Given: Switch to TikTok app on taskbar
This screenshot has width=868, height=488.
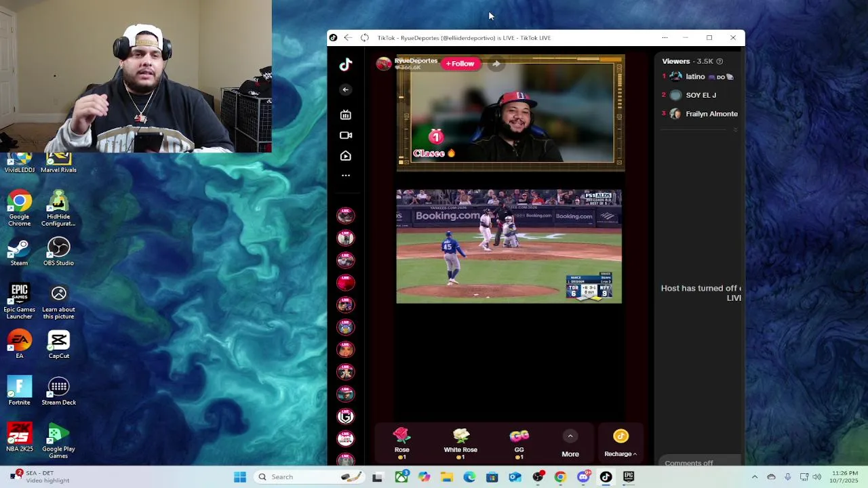Looking at the screenshot, I should pyautogui.click(x=606, y=477).
